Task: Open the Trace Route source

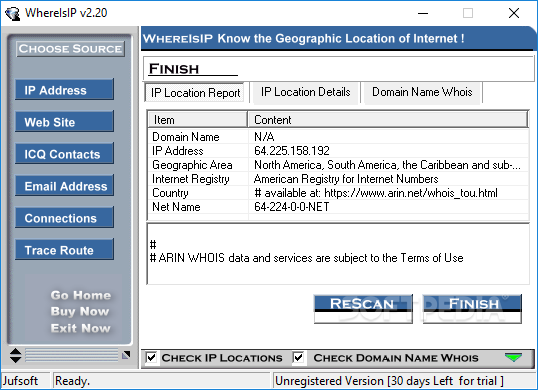Action: click(64, 250)
